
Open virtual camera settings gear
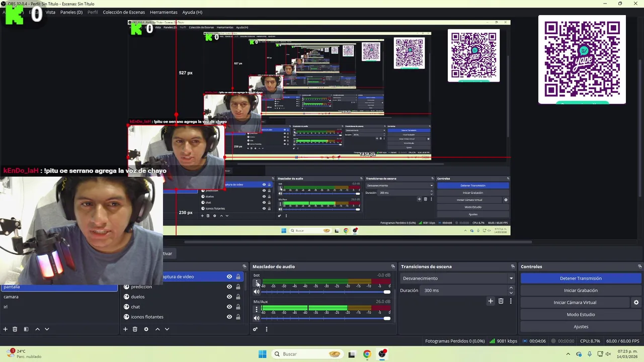coord(636,303)
